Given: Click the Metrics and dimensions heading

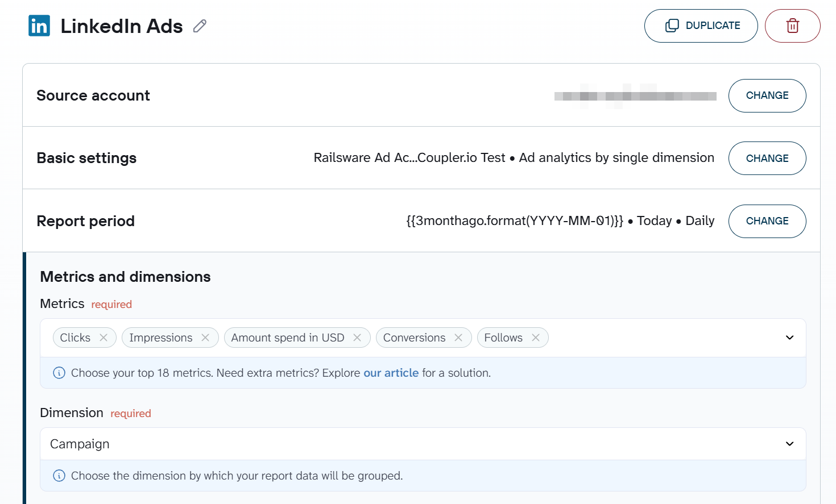Looking at the screenshot, I should [125, 277].
